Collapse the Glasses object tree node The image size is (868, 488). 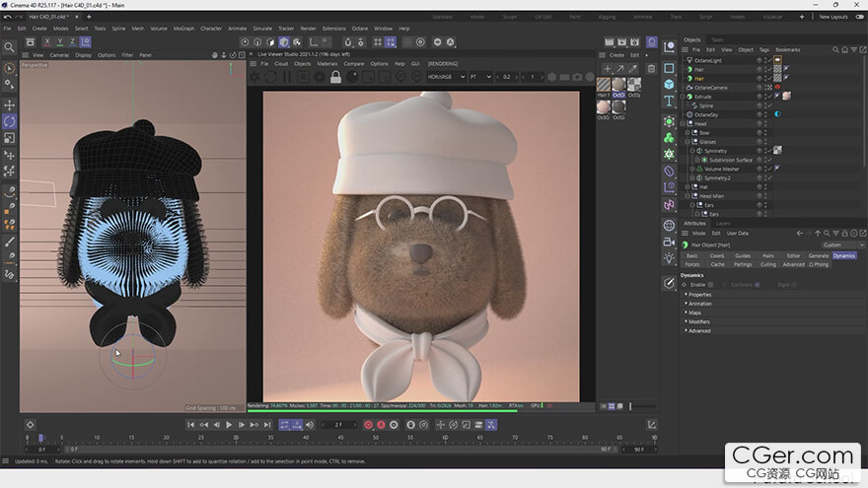[x=687, y=142]
